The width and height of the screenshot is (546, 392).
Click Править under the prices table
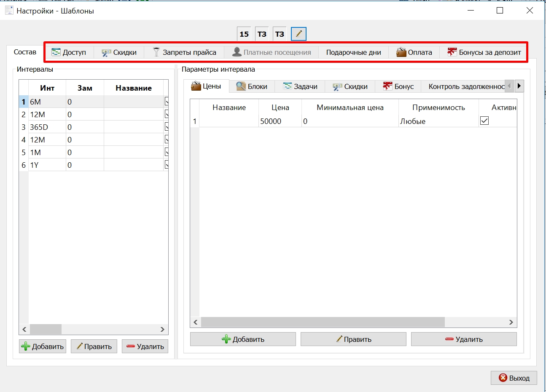(353, 339)
